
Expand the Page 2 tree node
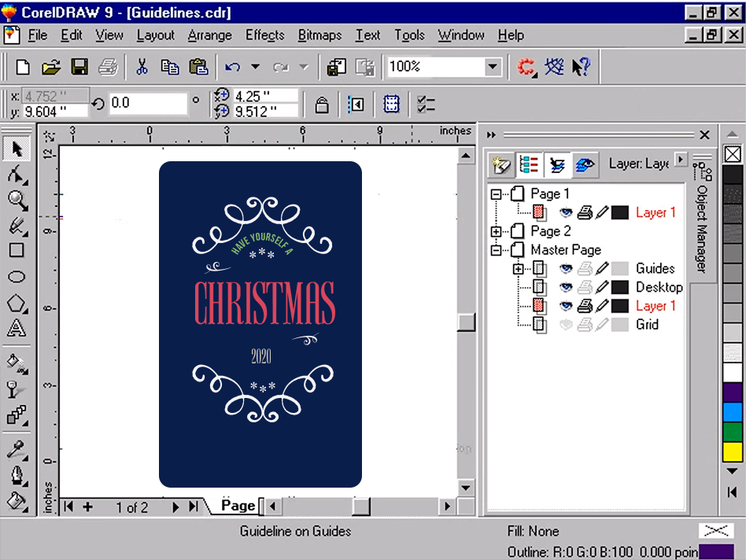click(x=496, y=231)
